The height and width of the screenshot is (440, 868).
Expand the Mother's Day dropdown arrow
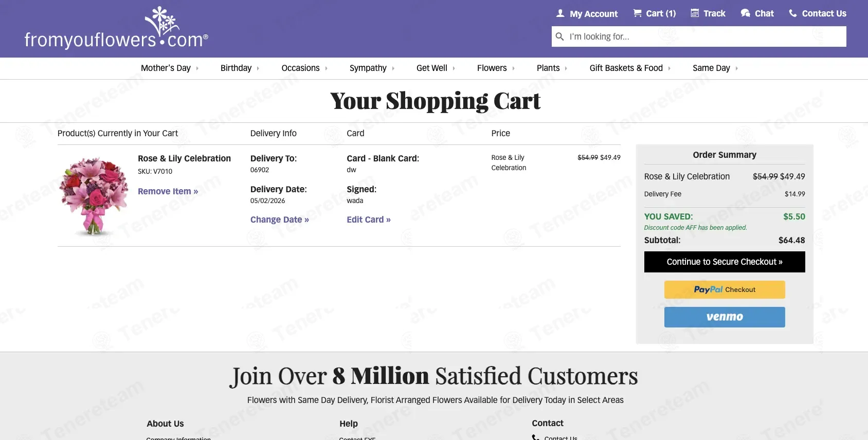[197, 68]
